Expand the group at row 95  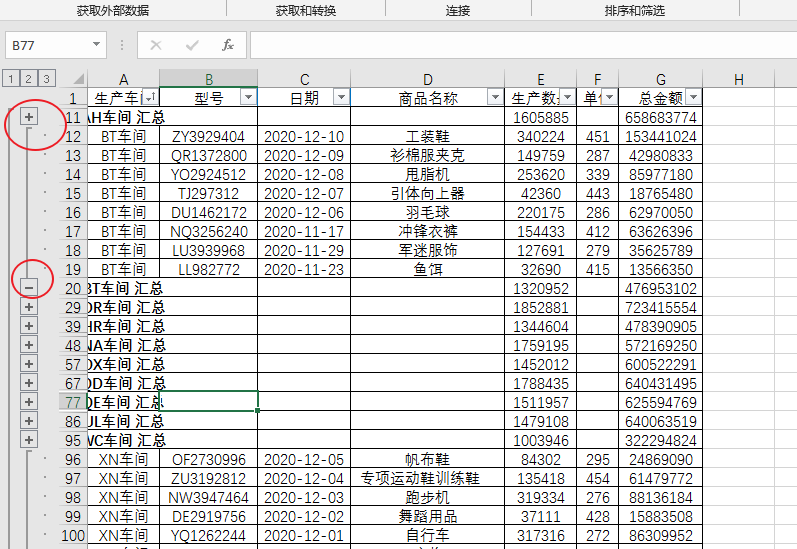29,440
